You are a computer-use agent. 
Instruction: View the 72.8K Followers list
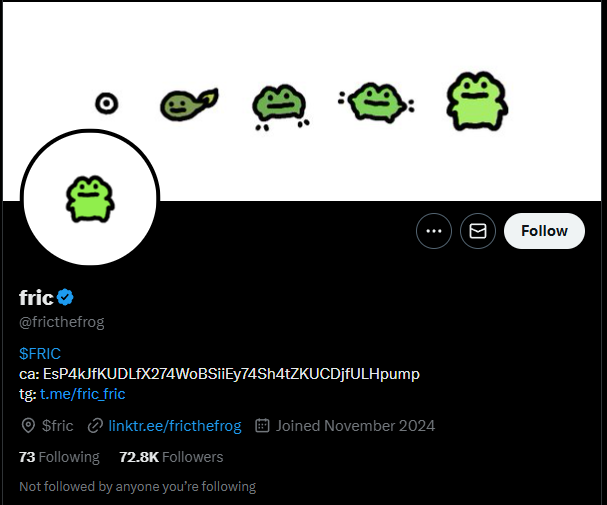171,457
